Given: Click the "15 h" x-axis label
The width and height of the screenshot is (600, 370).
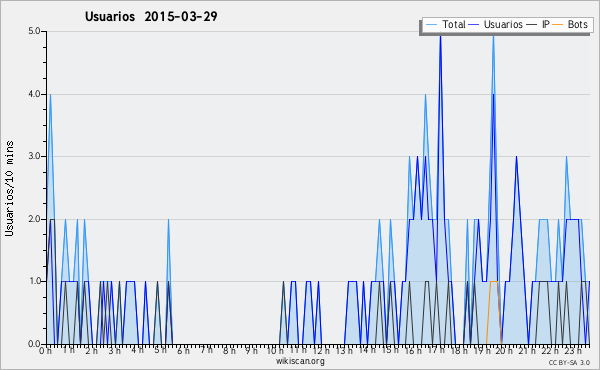Looking at the screenshot, I should [390, 351].
